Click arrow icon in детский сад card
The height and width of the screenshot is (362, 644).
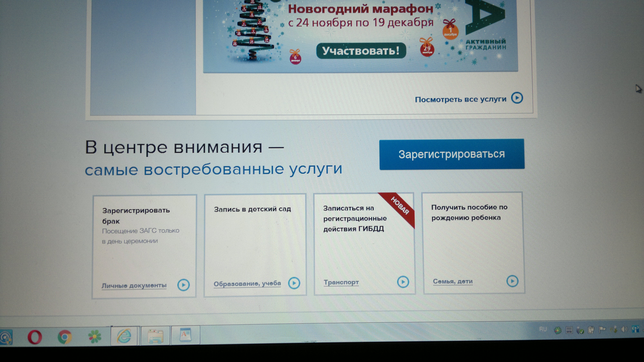294,283
